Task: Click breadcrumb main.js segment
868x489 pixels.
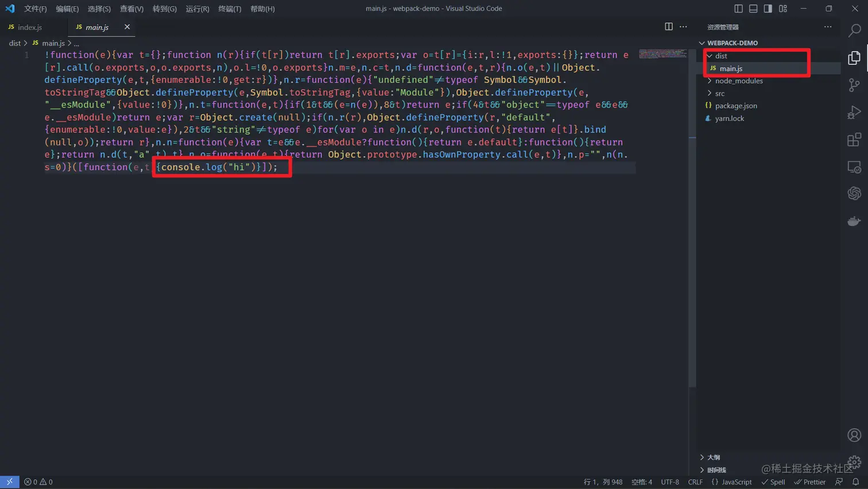Action: pyautogui.click(x=53, y=43)
